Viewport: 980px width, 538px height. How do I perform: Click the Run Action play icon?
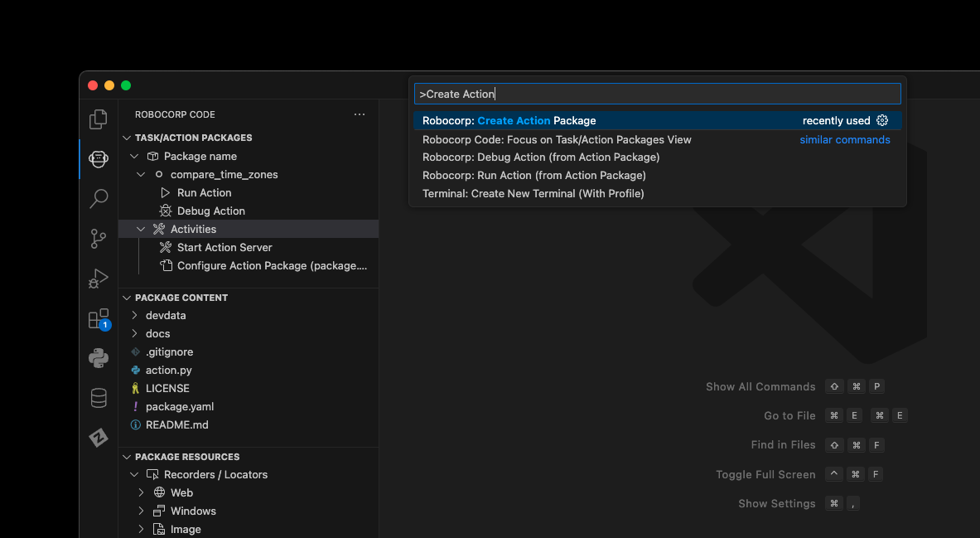point(165,192)
